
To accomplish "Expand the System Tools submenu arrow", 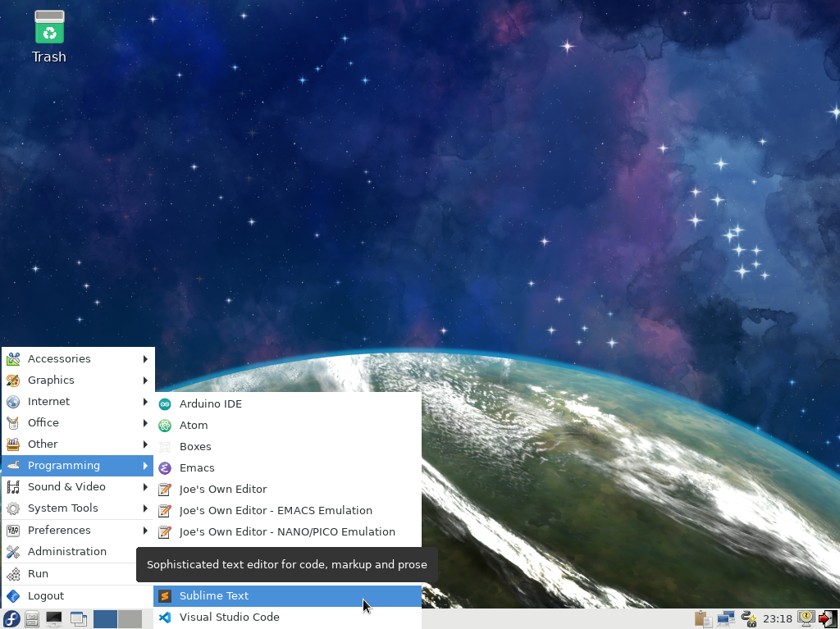I will 145,508.
